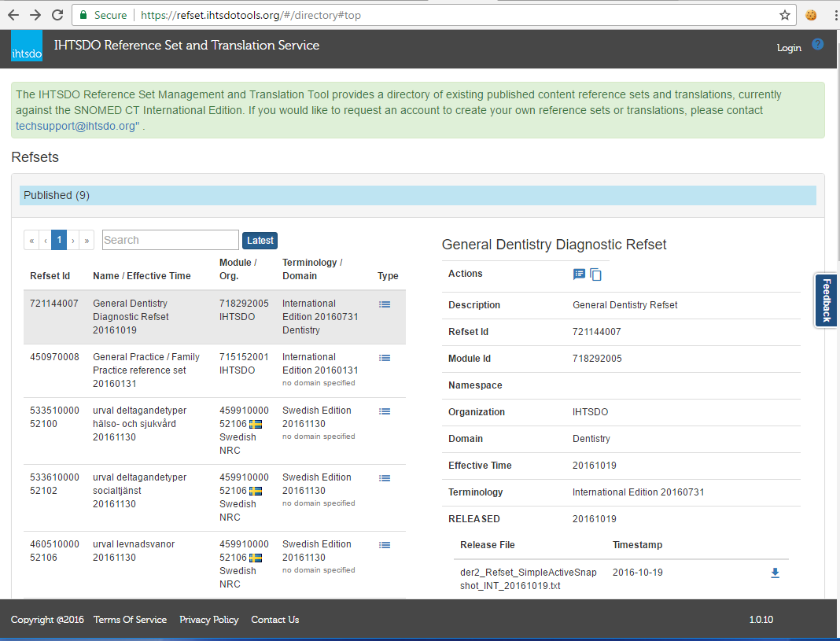Select urval deltagandetyper hälso- och sjukvård row

click(x=214, y=430)
